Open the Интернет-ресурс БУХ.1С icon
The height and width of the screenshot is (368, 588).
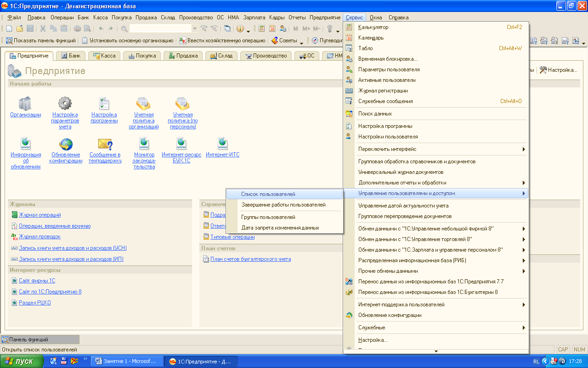[181, 144]
